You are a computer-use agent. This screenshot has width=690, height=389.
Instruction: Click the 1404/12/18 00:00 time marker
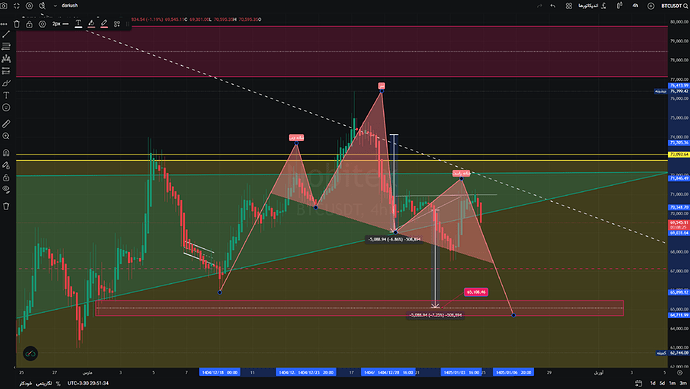(x=220, y=372)
